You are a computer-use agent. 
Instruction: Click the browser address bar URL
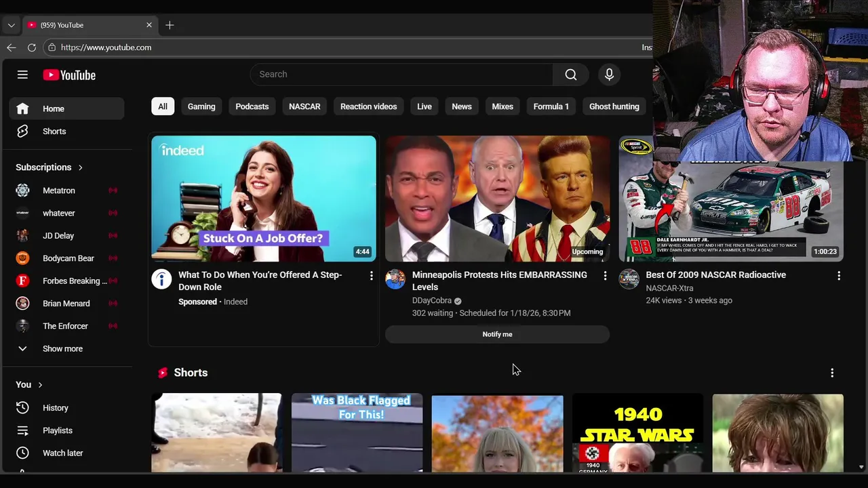pyautogui.click(x=106, y=47)
